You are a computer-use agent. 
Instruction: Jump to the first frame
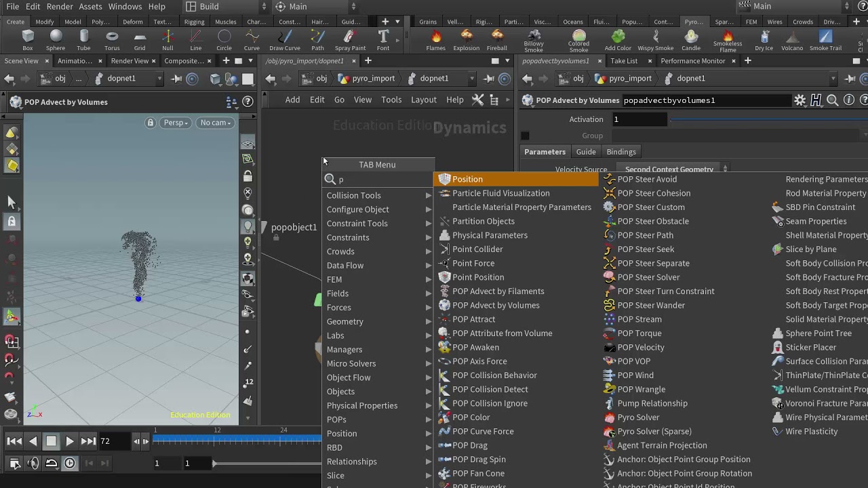[x=14, y=441]
